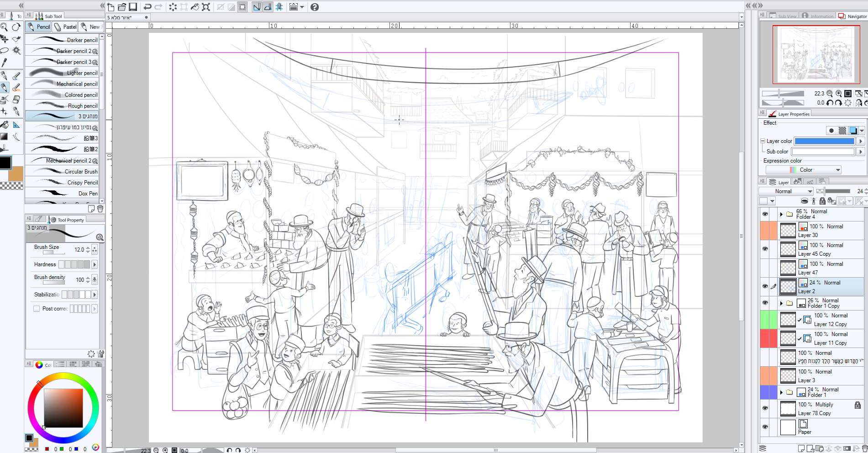Click the Scale/Rotate transform icon in the command bar
This screenshot has height=453, width=868.
click(206, 7)
